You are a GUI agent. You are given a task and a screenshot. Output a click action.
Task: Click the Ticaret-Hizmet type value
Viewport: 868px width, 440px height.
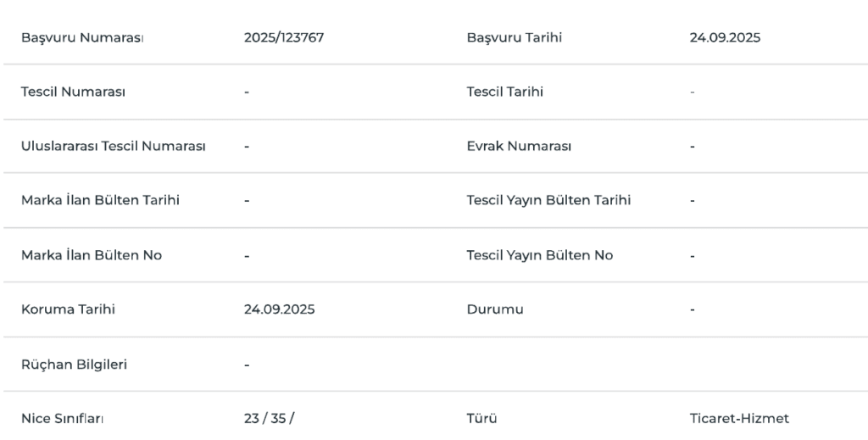point(739,419)
